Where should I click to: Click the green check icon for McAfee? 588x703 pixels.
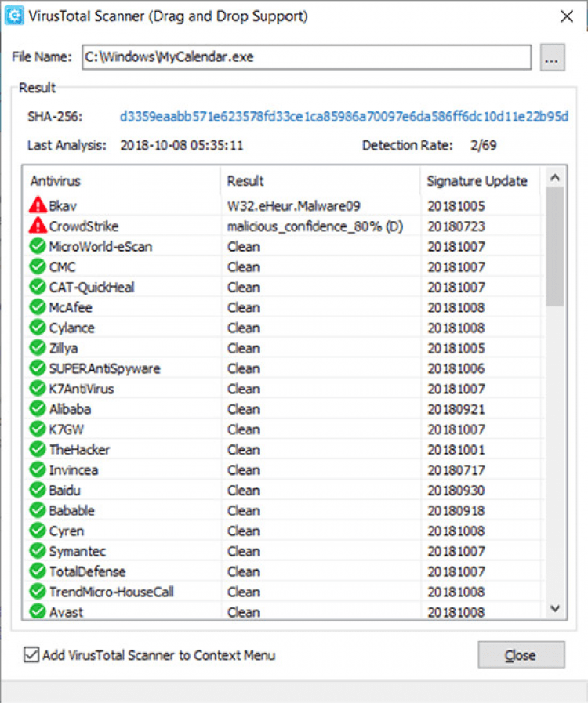coord(38,307)
